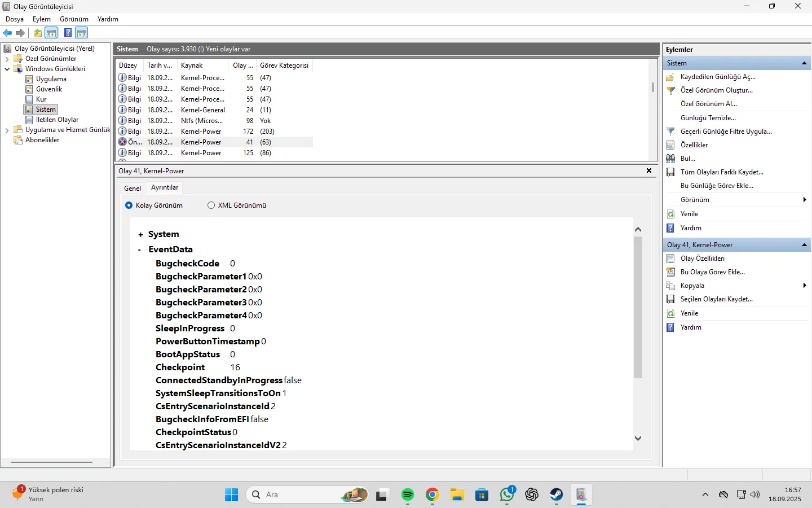Click Özel Görünüm Al action
812x508 pixels.
pyautogui.click(x=709, y=104)
